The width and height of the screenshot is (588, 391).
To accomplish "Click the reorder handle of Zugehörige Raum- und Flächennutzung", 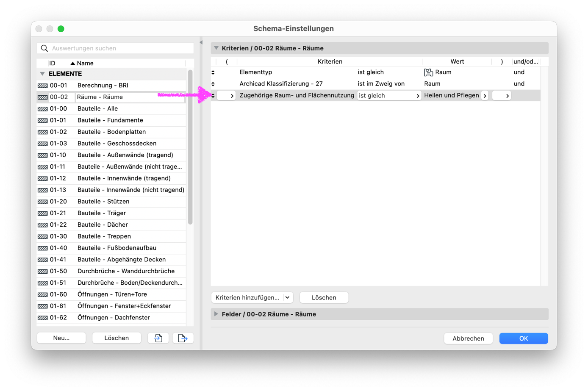I will (x=213, y=96).
